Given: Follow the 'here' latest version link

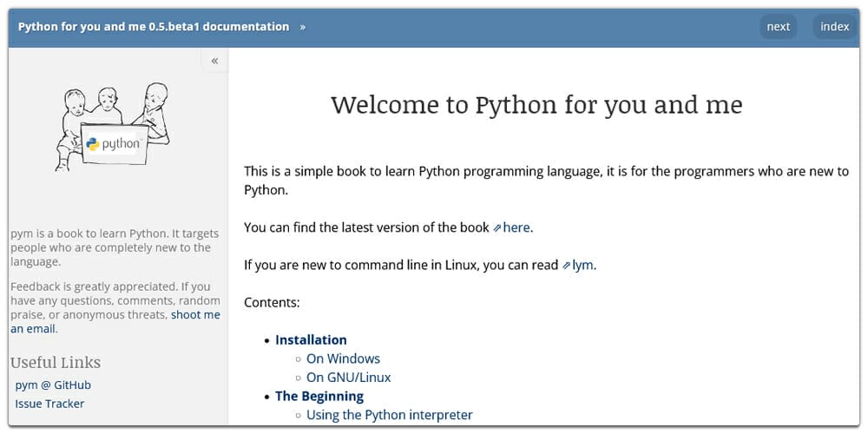Looking at the screenshot, I should click(x=516, y=227).
